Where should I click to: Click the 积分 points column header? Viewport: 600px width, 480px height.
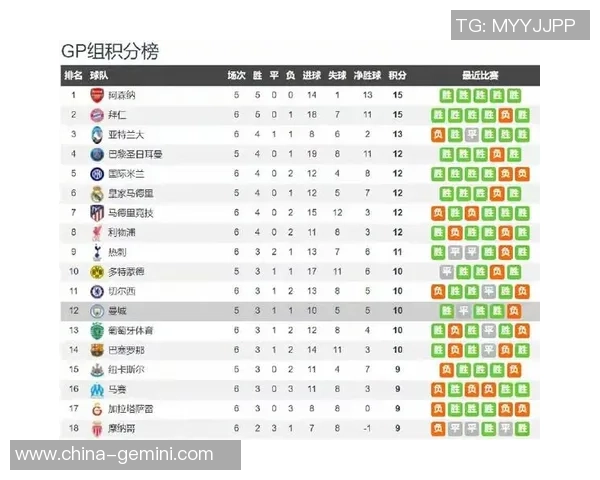pyautogui.click(x=397, y=75)
